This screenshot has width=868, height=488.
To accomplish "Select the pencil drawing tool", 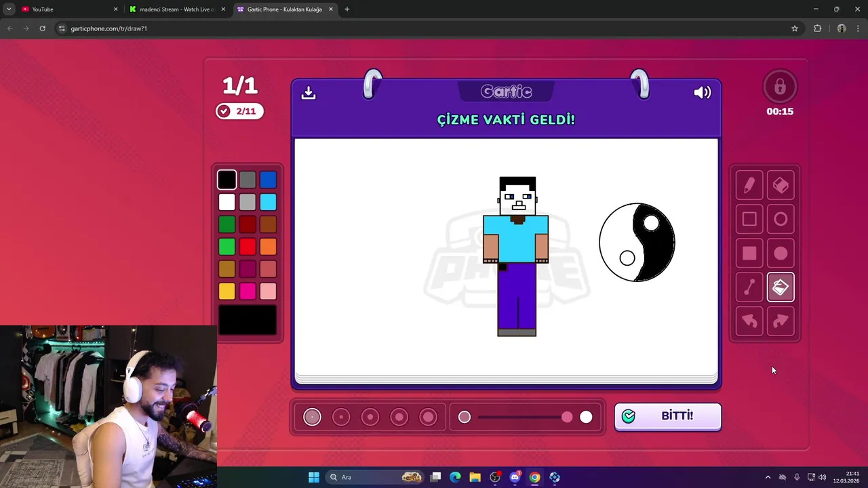I will 749,185.
